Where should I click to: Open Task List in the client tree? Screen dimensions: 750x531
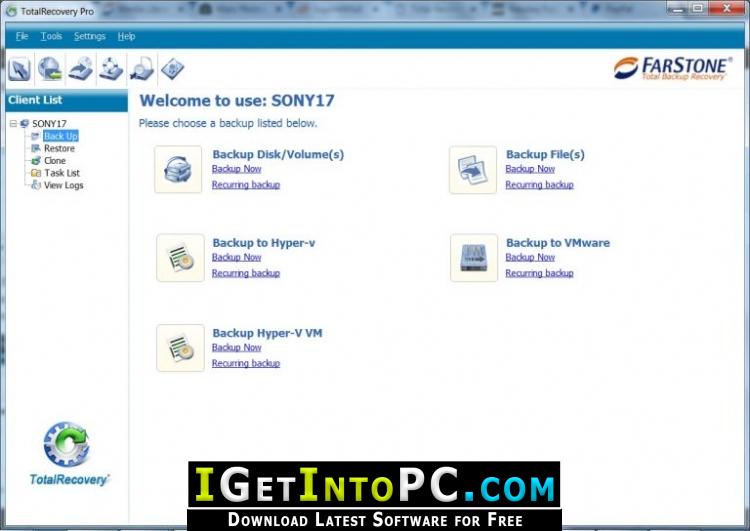(x=62, y=173)
